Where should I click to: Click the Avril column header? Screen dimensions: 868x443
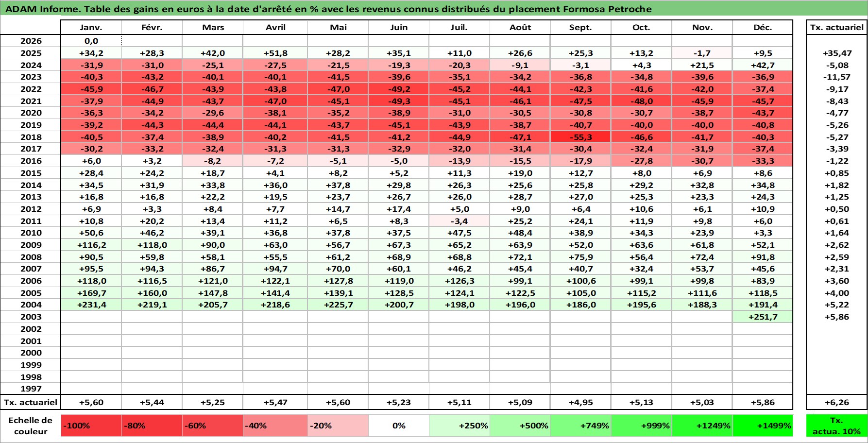tap(275, 27)
